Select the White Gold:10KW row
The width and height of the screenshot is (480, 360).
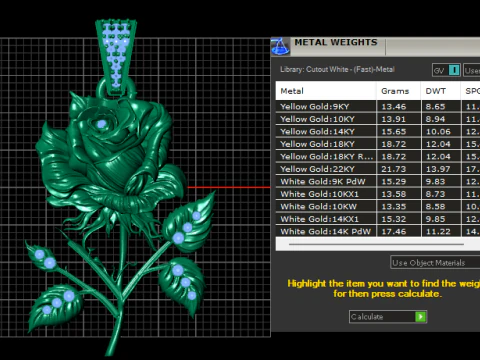tap(378, 206)
